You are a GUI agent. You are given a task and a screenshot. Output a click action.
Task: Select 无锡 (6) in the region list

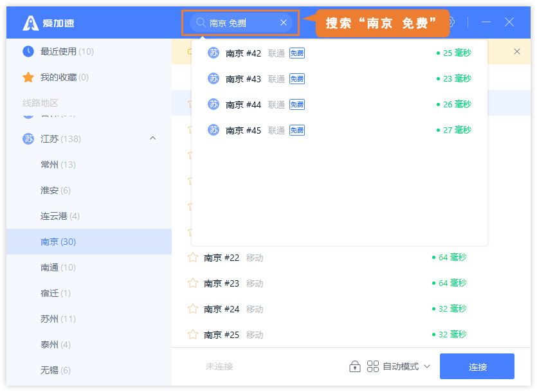click(89, 370)
